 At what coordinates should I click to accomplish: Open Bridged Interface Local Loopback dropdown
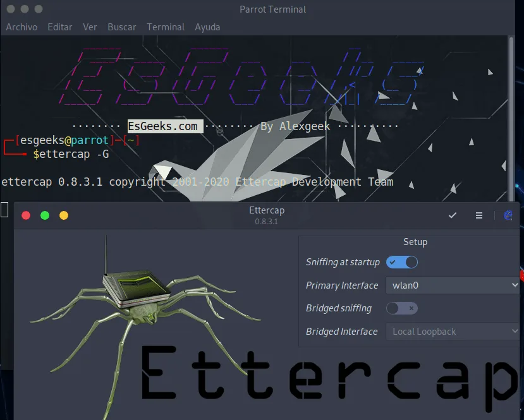[x=453, y=331]
